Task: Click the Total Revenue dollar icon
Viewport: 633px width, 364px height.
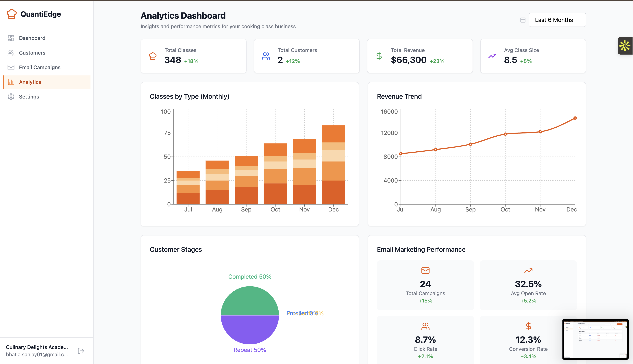Action: coord(379,56)
